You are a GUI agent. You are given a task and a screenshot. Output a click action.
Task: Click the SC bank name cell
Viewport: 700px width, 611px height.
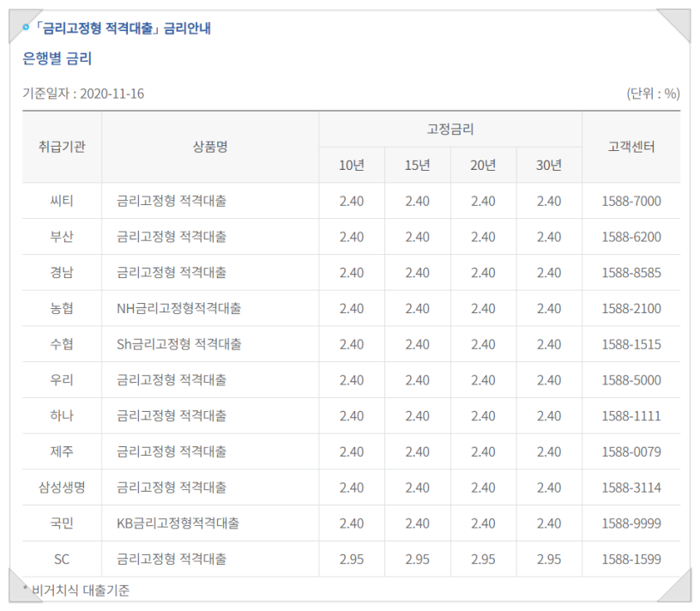pos(62,560)
